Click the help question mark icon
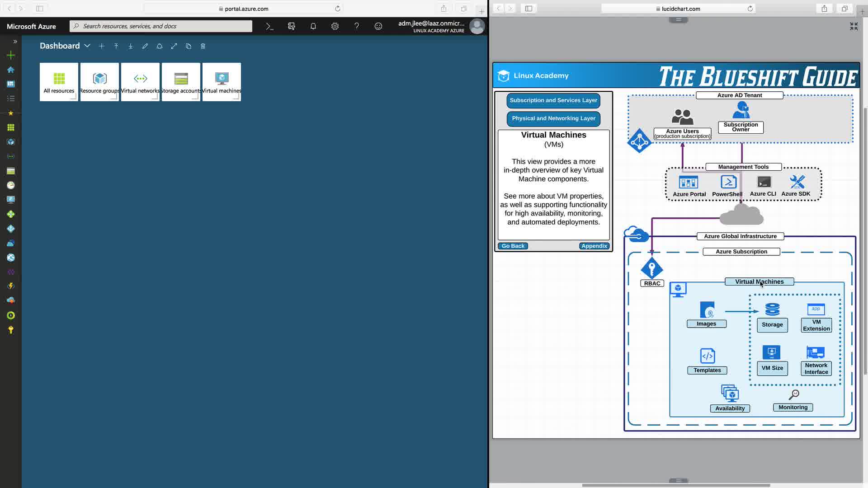This screenshot has height=488, width=868. 357,26
